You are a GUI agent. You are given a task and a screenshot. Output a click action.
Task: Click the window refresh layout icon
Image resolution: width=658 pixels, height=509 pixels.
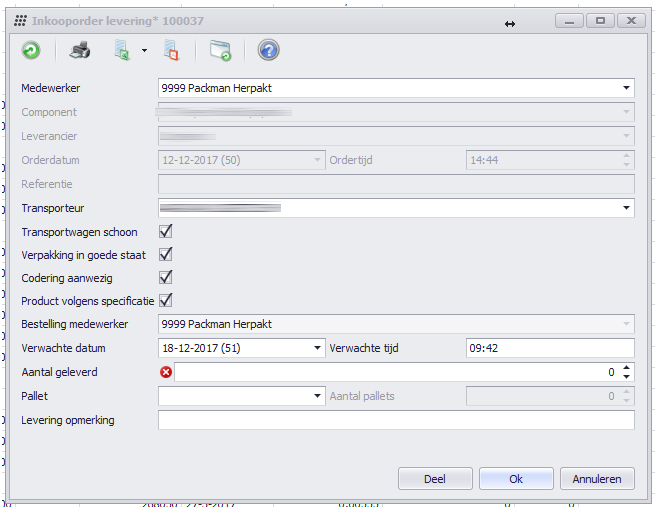(220, 50)
